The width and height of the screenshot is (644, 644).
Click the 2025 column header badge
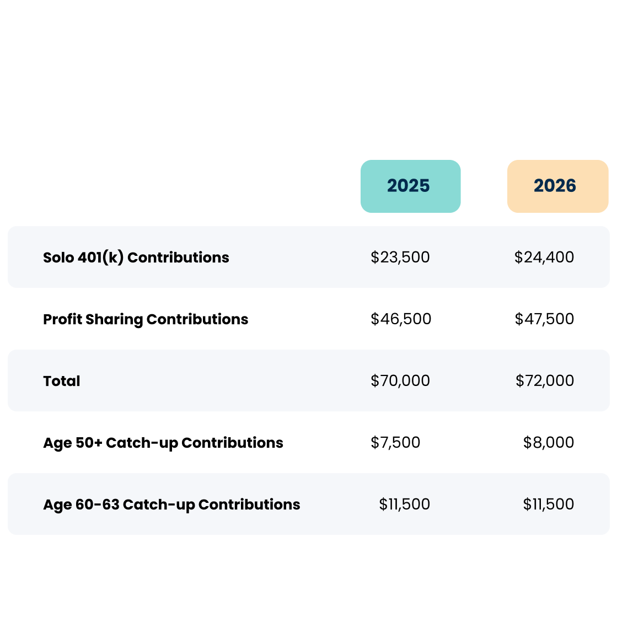click(x=410, y=186)
